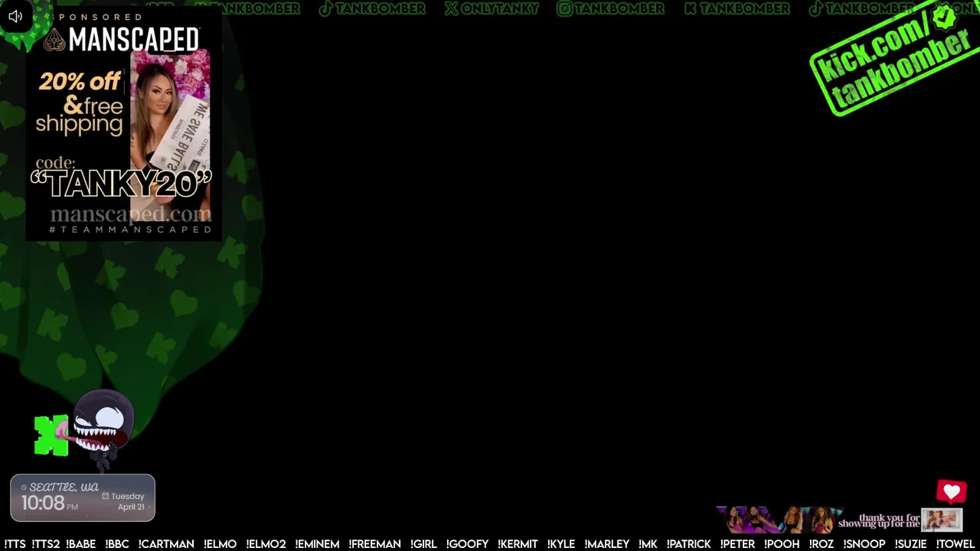Image resolution: width=980 pixels, height=551 pixels.
Task: Click the 20% off & free shipping text
Action: pyautogui.click(x=80, y=103)
